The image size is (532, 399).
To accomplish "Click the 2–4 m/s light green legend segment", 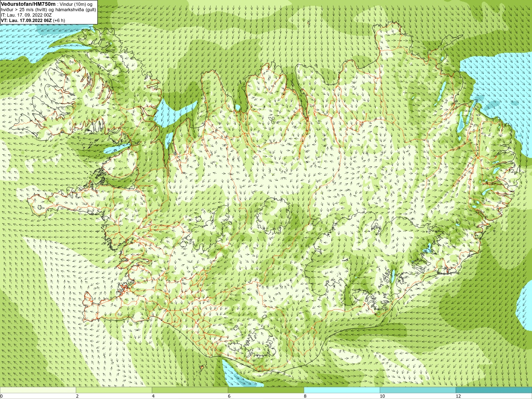I will [114, 390].
